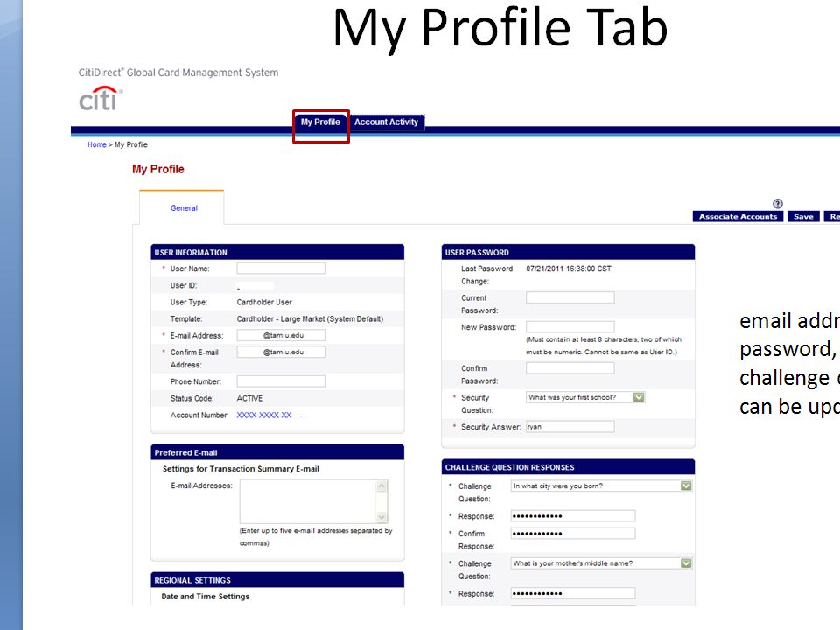Viewport: 840px width, 630px height.
Task: Click the Confirm Password field
Action: tap(570, 368)
